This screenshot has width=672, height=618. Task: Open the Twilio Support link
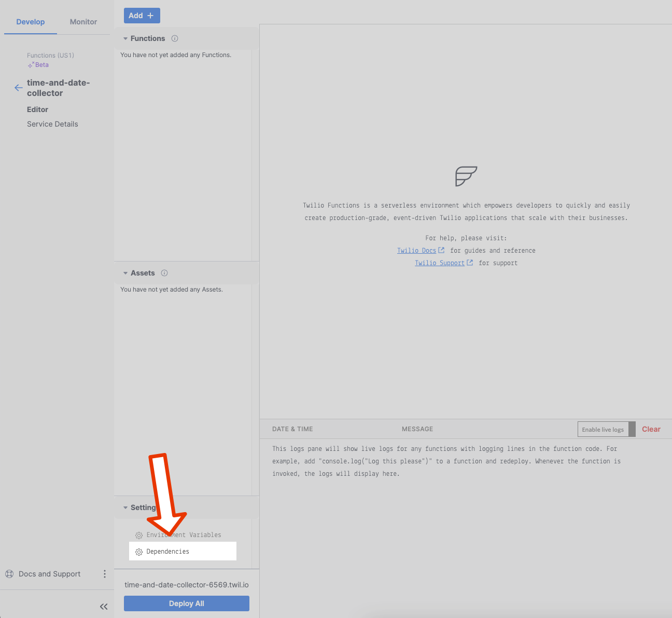pos(440,263)
